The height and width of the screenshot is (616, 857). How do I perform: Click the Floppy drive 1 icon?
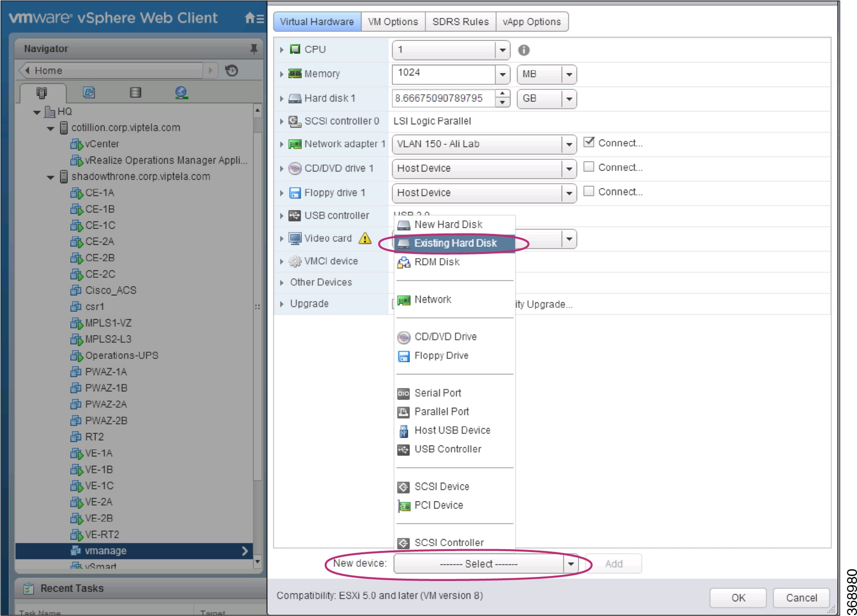(295, 193)
